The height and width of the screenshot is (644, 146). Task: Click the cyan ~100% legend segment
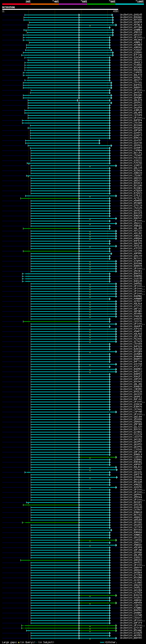pyautogui.click(x=130, y=4)
